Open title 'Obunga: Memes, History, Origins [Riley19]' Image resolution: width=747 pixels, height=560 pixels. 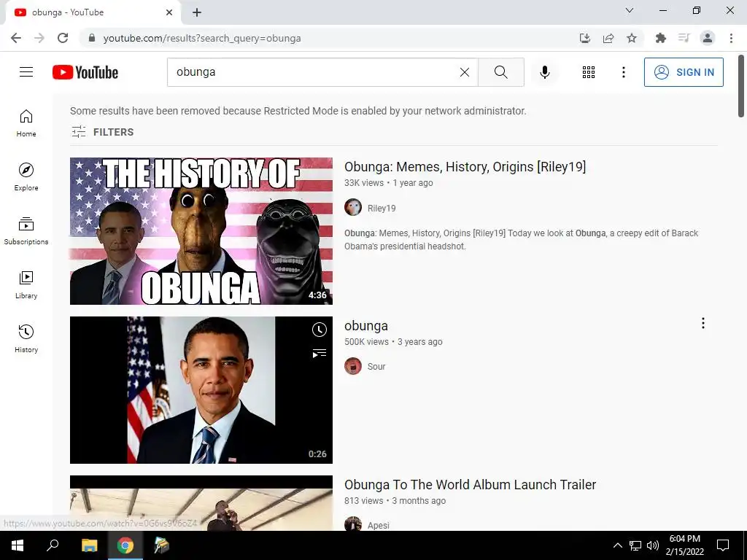(465, 167)
